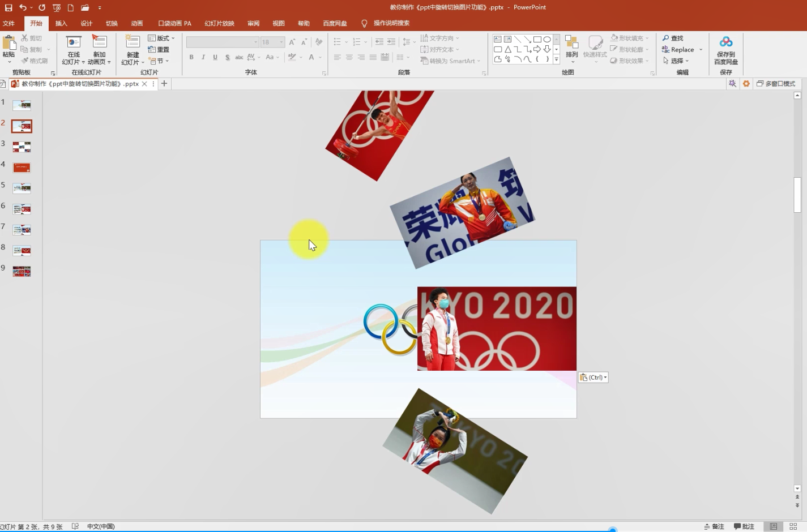807x532 pixels.
Task: Switch to the Slide Show (幻灯片放映) tab
Action: click(219, 23)
